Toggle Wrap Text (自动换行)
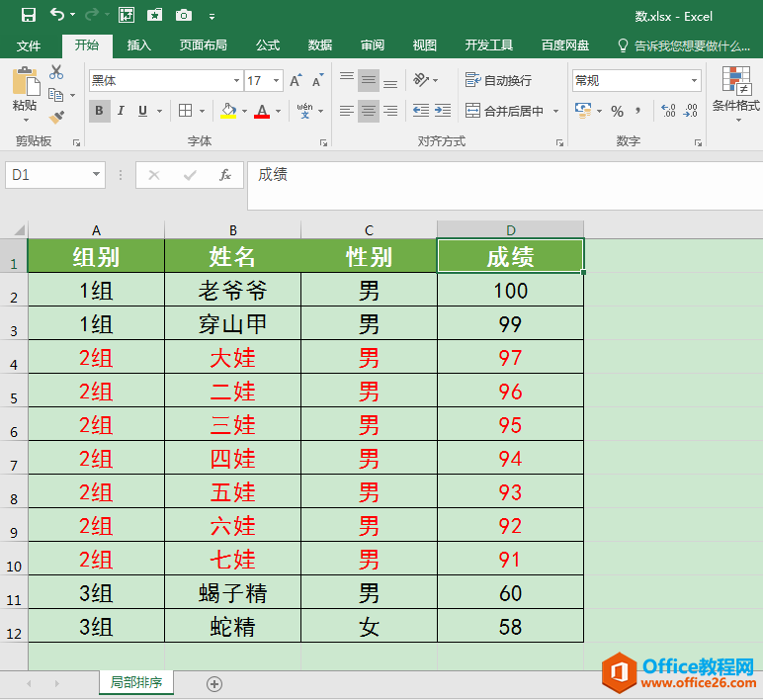The height and width of the screenshot is (700, 763). 499,81
